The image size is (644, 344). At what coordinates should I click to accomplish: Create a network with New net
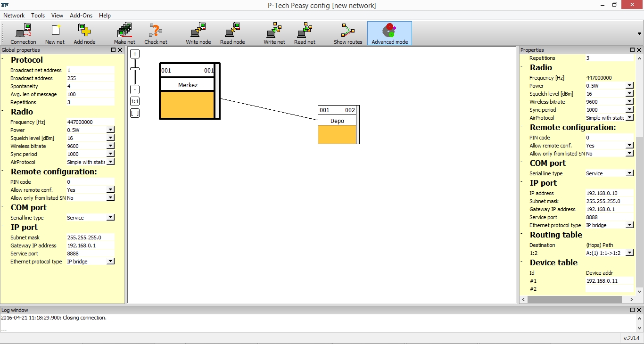click(55, 33)
